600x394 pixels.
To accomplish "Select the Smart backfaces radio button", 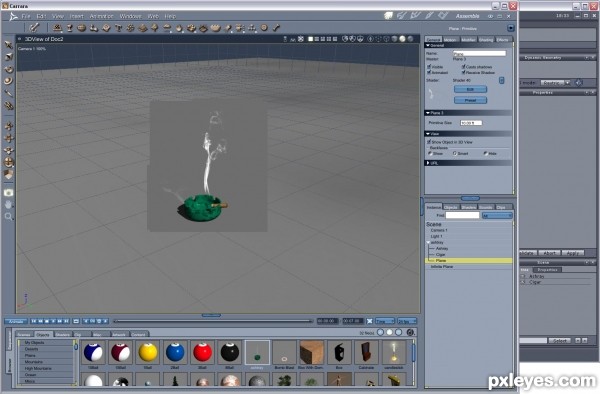I will [x=455, y=153].
